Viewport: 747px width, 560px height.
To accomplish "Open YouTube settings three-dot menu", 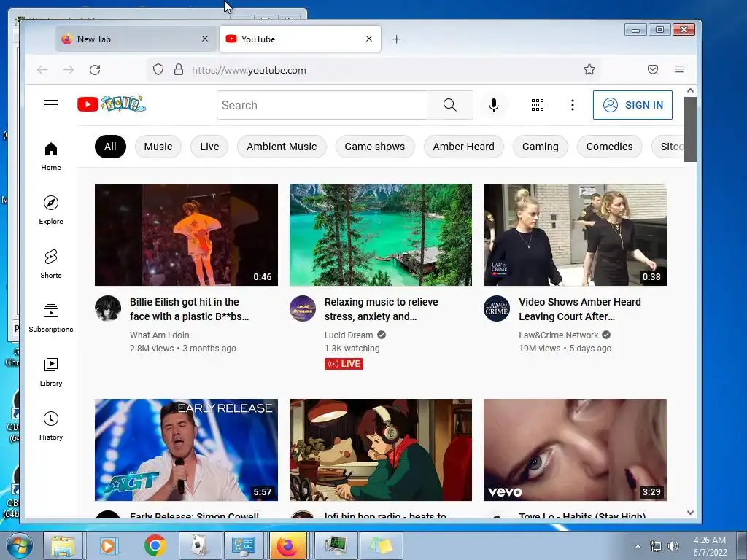I will (572, 105).
